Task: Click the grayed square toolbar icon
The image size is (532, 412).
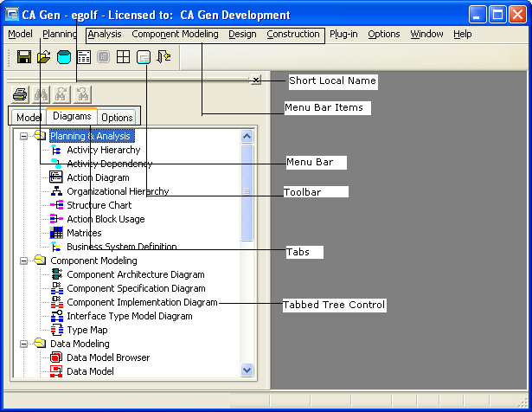Action: click(x=104, y=56)
